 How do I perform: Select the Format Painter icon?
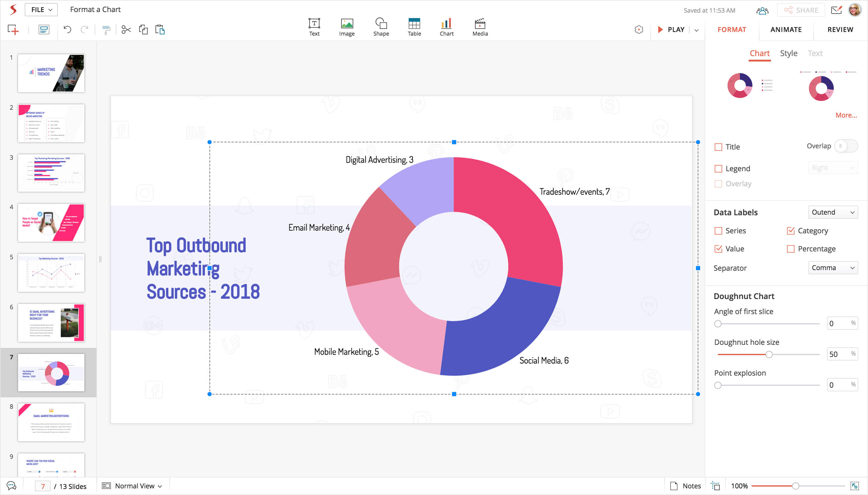[x=106, y=30]
